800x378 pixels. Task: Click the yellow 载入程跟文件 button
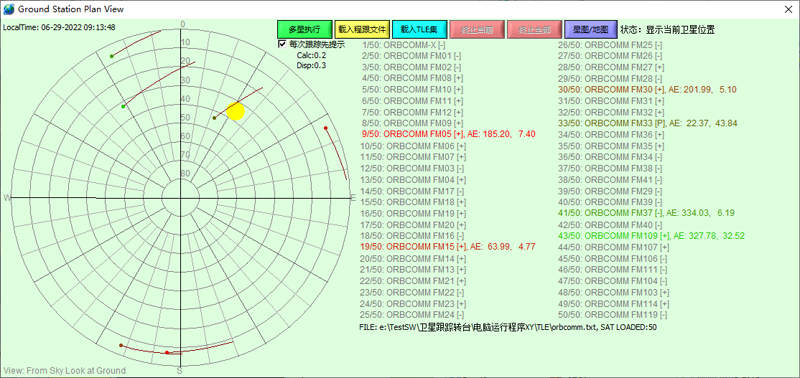pyautogui.click(x=362, y=30)
